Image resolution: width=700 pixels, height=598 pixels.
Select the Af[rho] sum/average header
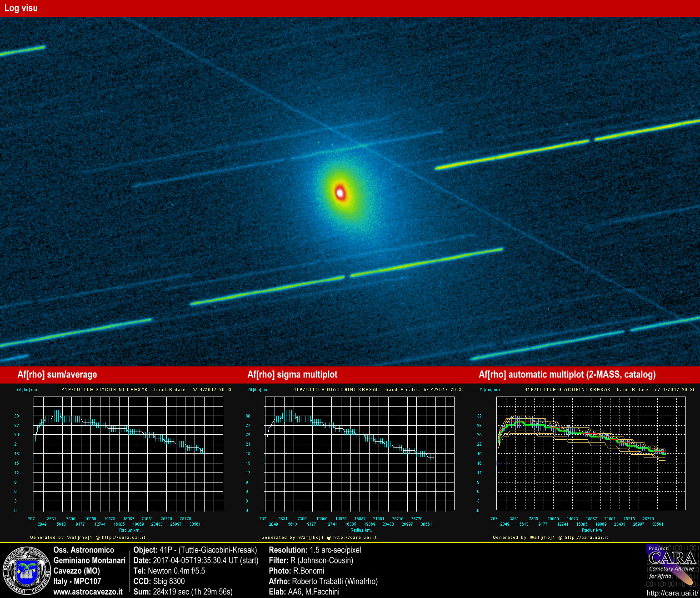point(57,374)
